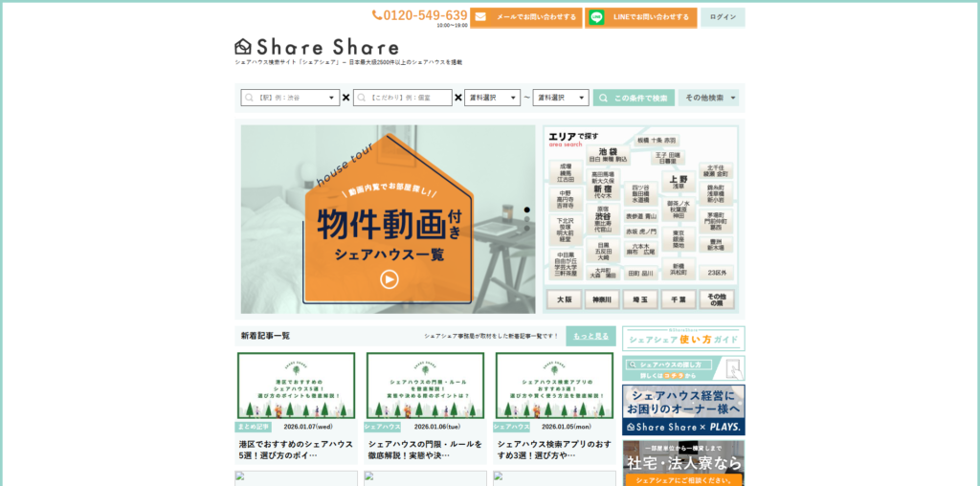Click the まとめ記事 category tag

click(253, 428)
